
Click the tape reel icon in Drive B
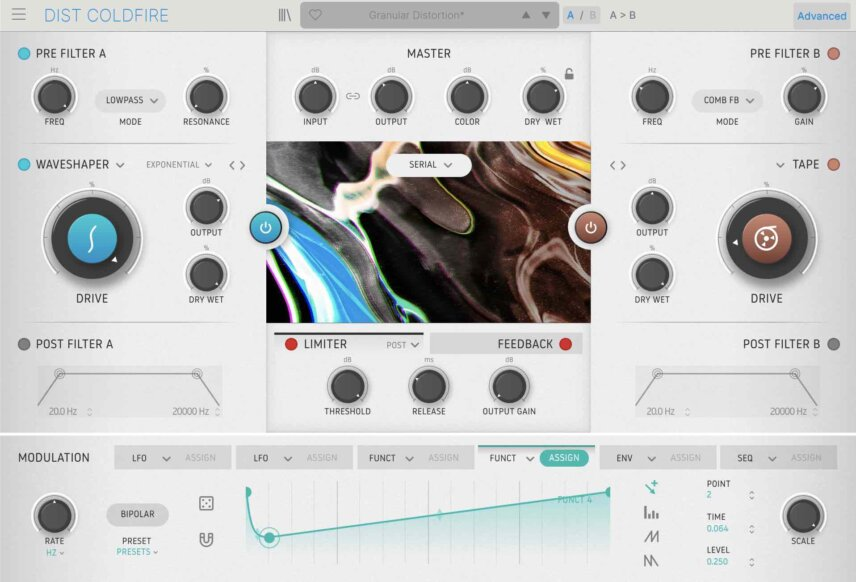pos(766,239)
